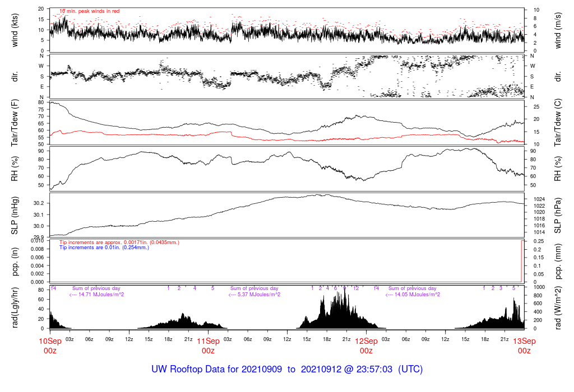574x392 pixels.
Task: Click the "0.010" tick on pcp. inches axis
Action: tap(38, 241)
